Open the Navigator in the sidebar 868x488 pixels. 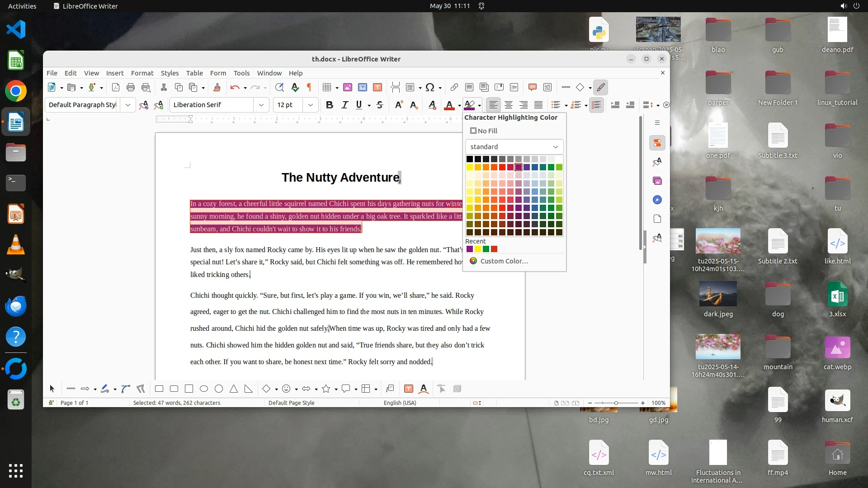(x=657, y=200)
